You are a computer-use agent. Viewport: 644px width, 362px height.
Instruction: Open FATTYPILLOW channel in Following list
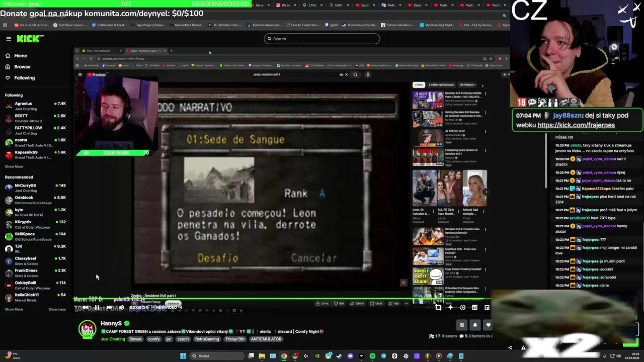(x=35, y=130)
